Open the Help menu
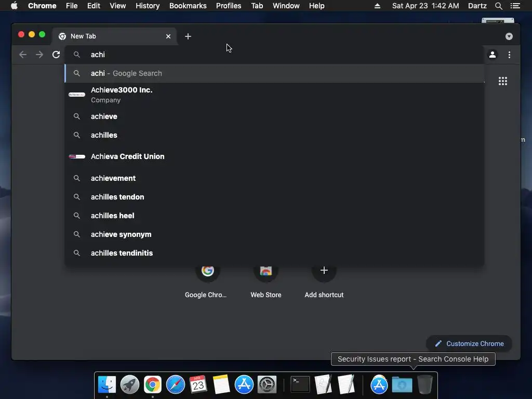The height and width of the screenshot is (399, 532). tap(316, 6)
